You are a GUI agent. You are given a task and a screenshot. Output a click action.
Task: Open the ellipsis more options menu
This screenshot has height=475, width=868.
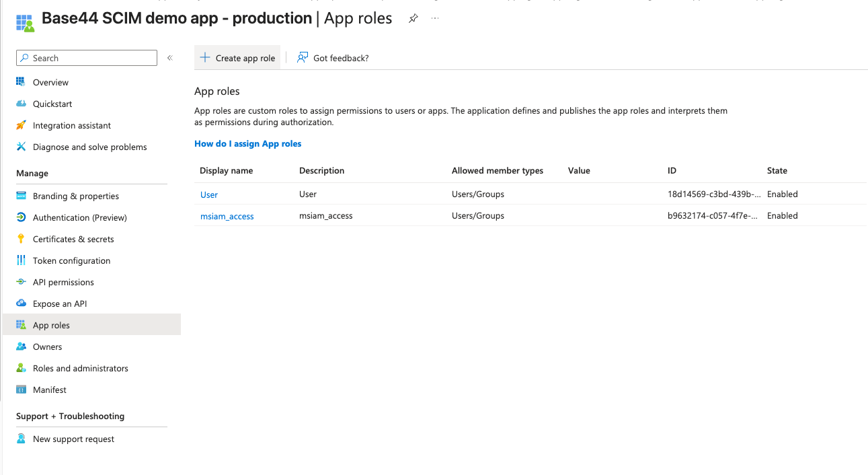point(435,18)
